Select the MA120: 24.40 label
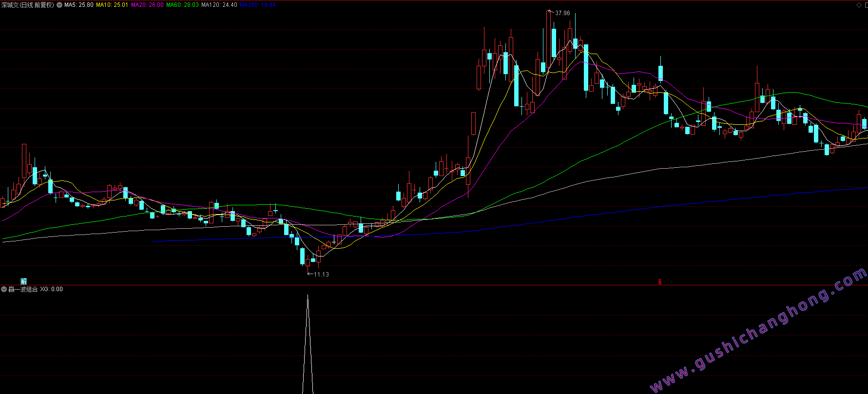Viewport: 868px width, 394px height. (219, 5)
